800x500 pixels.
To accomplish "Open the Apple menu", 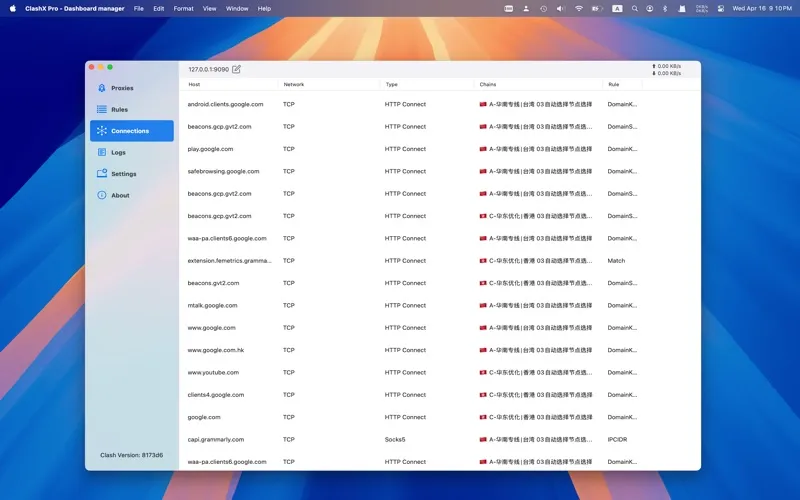I will (13, 8).
